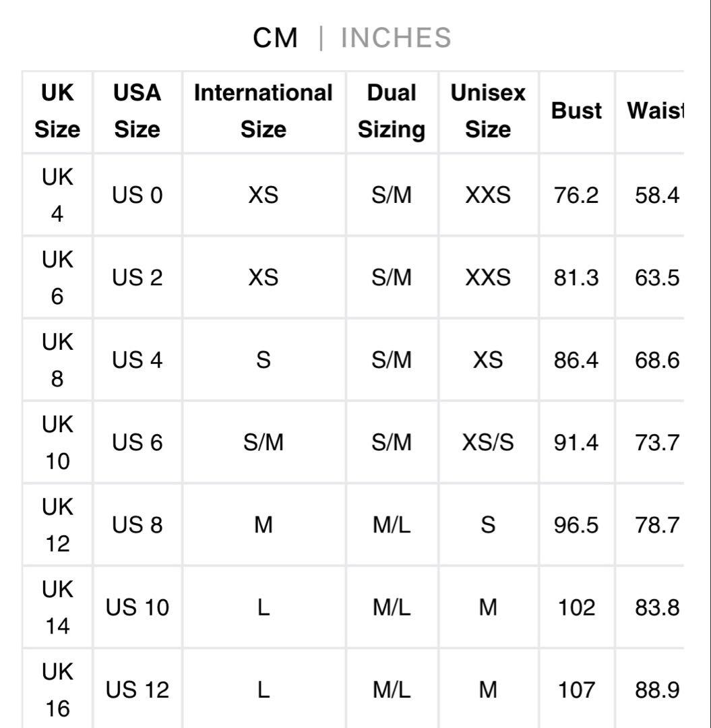Switch size chart to INCHES
Screen dimensions: 711x728
coord(396,38)
